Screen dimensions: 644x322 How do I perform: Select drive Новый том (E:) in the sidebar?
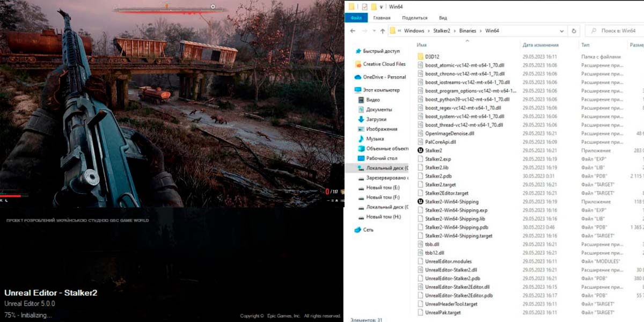point(379,187)
